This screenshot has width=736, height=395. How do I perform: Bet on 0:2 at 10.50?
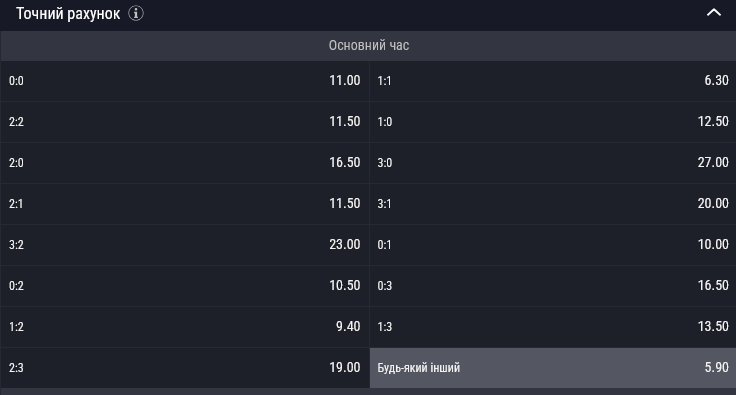184,286
